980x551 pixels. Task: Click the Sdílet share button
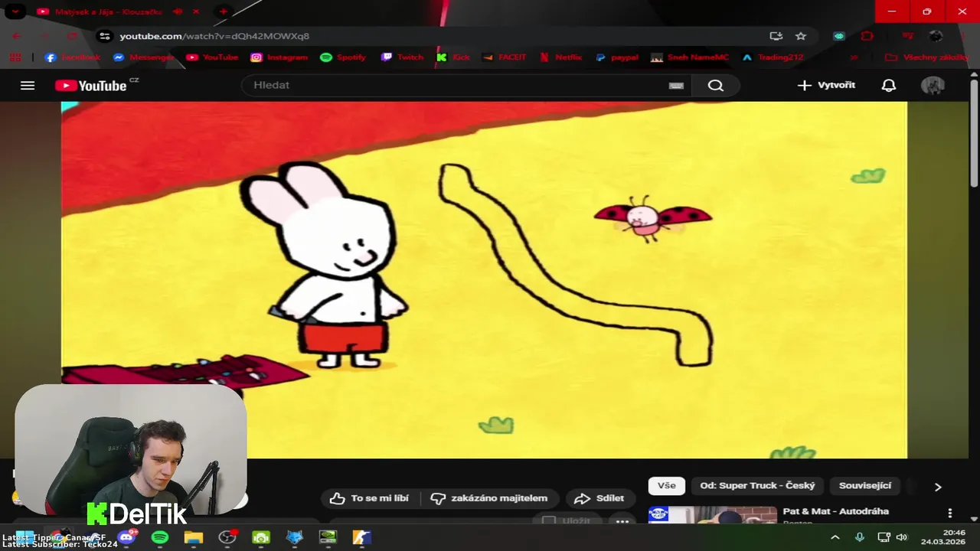pos(599,498)
